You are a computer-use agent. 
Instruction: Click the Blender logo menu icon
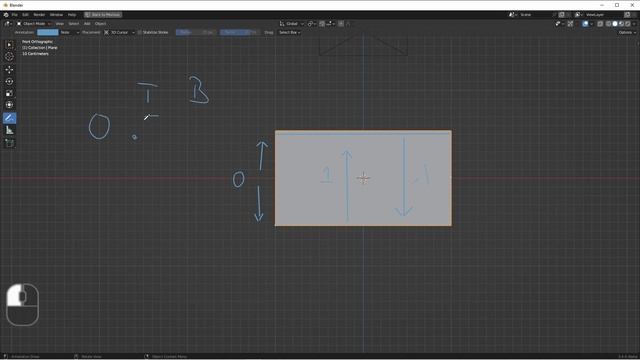click(6, 15)
